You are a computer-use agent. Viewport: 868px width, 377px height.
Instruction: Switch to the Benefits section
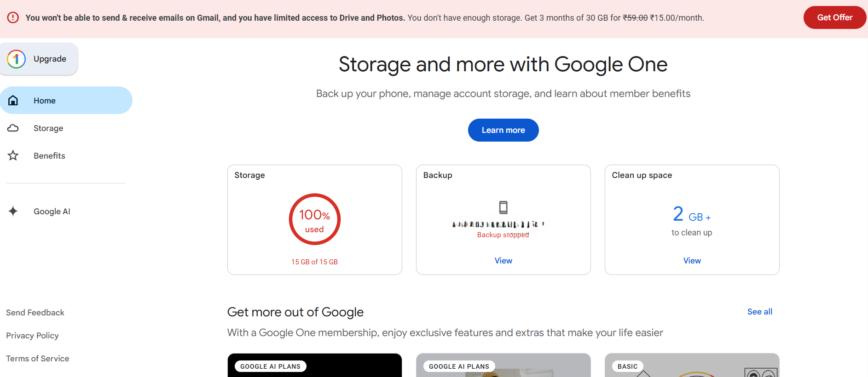(x=49, y=155)
